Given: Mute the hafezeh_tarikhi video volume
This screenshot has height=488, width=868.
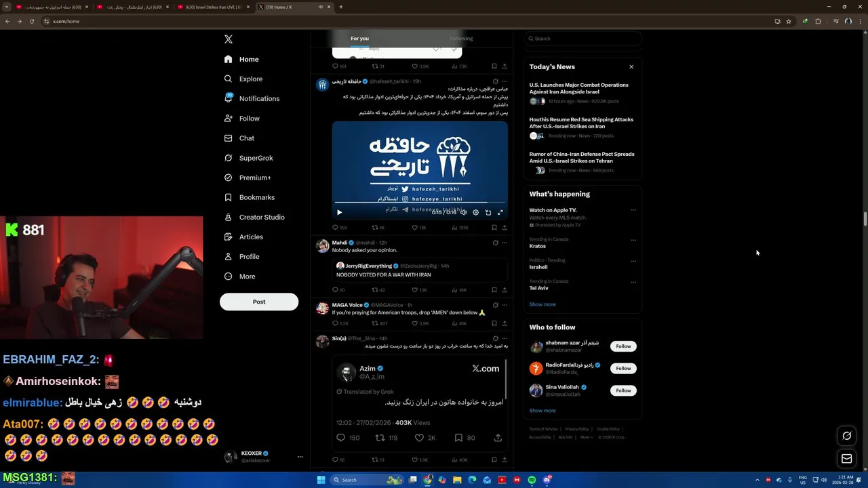Looking at the screenshot, I should click(463, 212).
